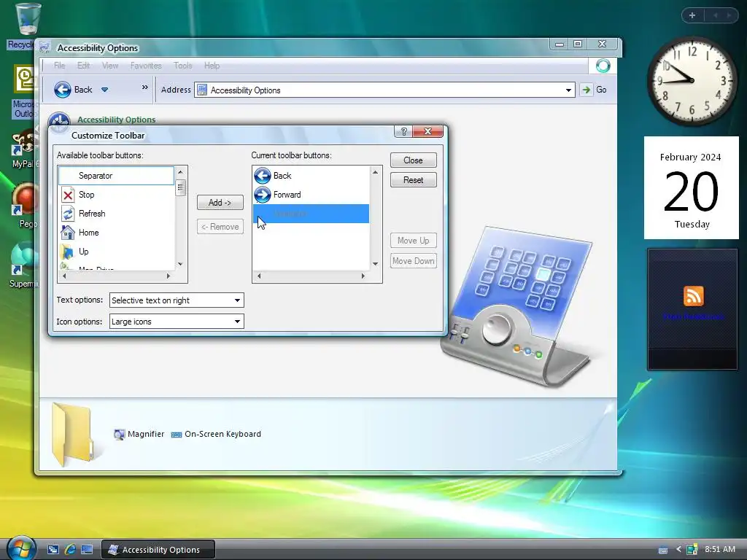Select highlighted row in current toolbar buttons
The width and height of the screenshot is (747, 560).
311,214
